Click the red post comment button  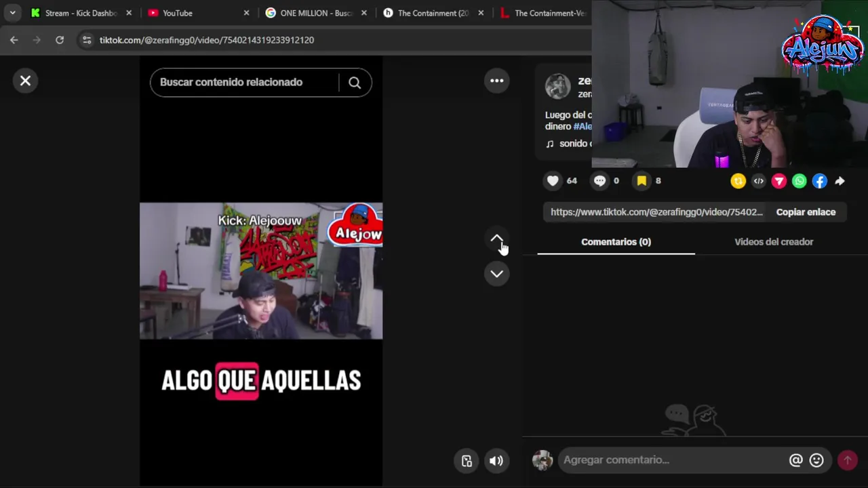point(847,460)
